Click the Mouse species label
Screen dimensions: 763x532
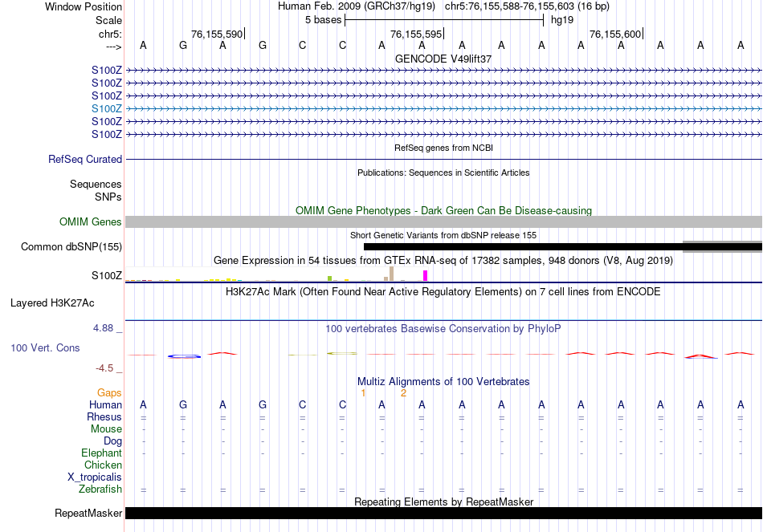[x=106, y=429]
